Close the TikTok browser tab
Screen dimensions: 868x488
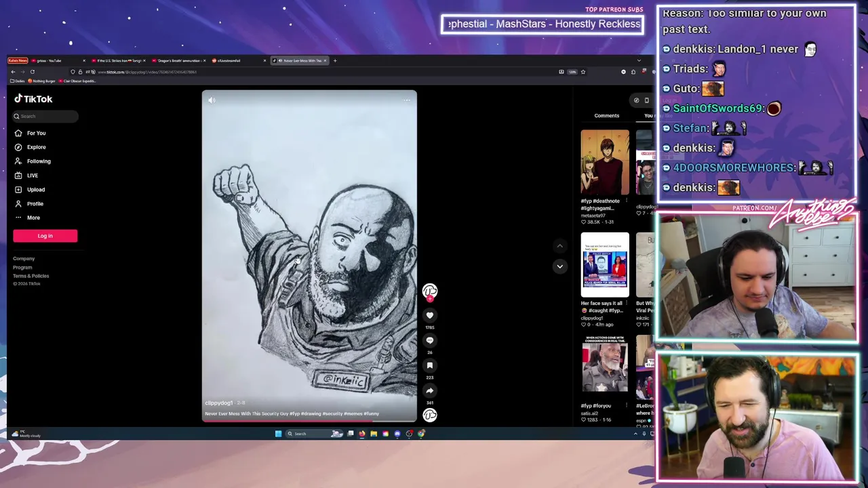coord(325,61)
